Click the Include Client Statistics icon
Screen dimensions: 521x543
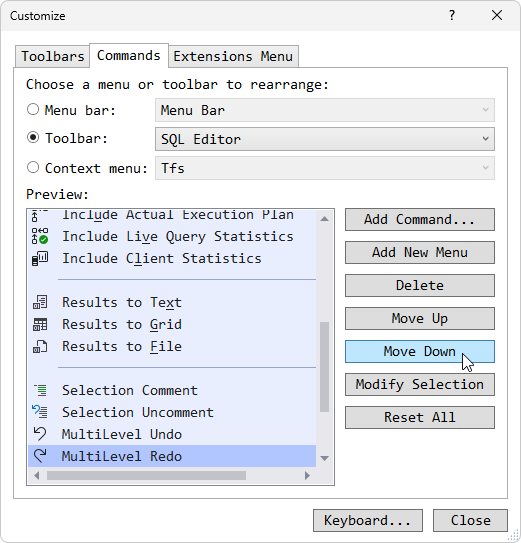click(x=40, y=258)
